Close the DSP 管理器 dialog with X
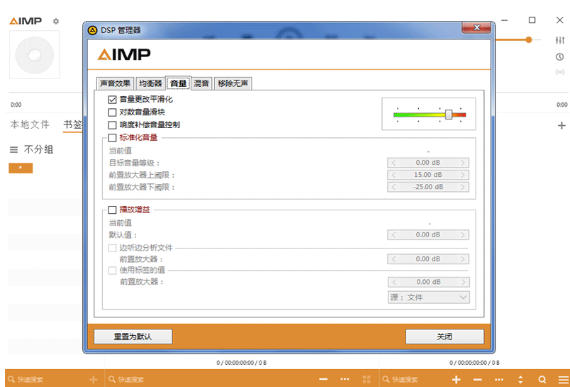The image size is (570, 387). (x=477, y=28)
